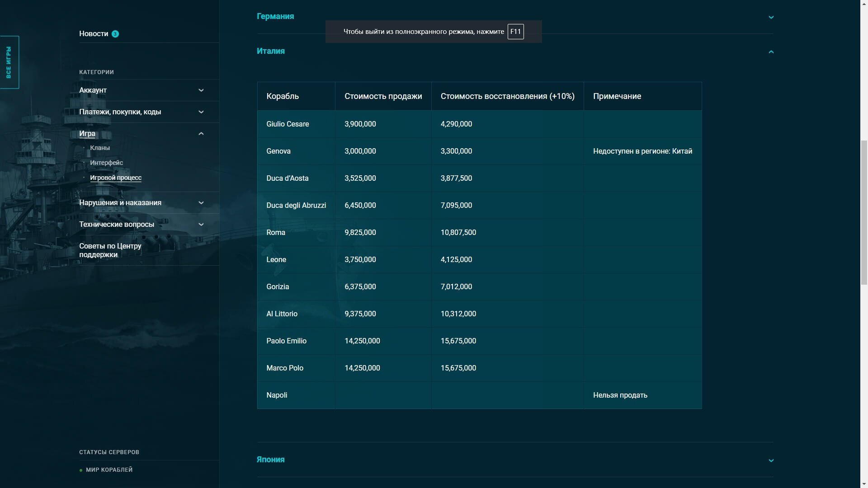Open the ВСЕ ИГРЫ side tab
The height and width of the screenshot is (488, 868).
9,62
